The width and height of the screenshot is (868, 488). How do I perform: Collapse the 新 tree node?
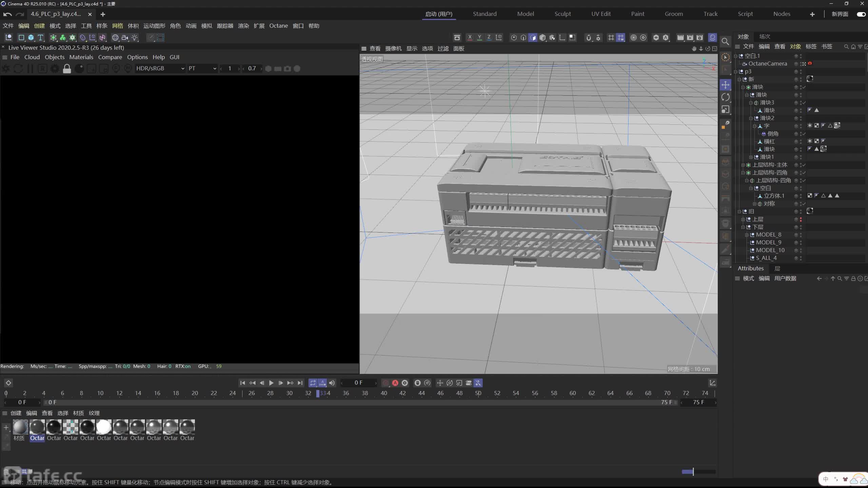739,79
